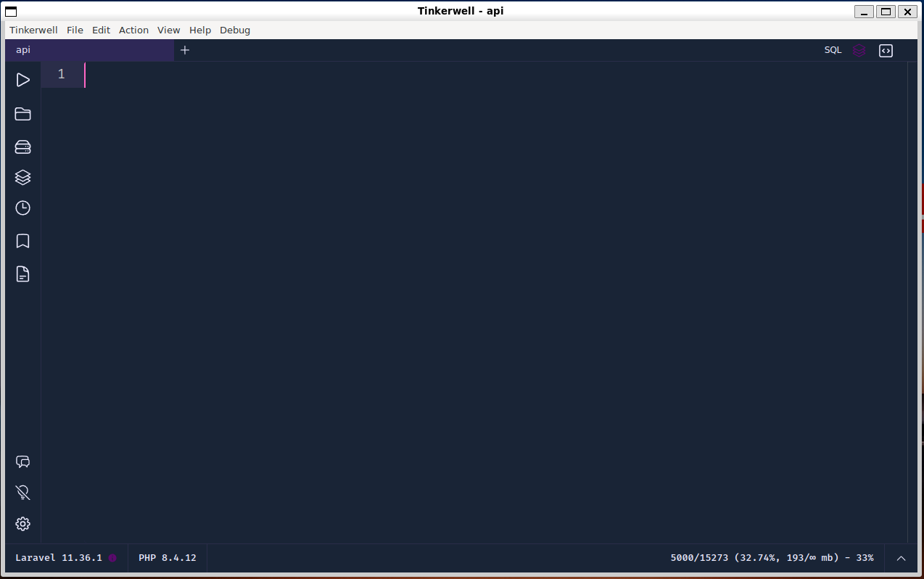
Task: Open the stacked layers icon in sidebar
Action: point(22,177)
